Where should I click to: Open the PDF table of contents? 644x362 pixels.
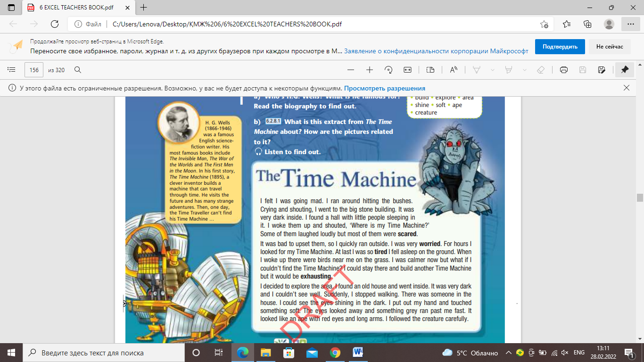coord(12,70)
